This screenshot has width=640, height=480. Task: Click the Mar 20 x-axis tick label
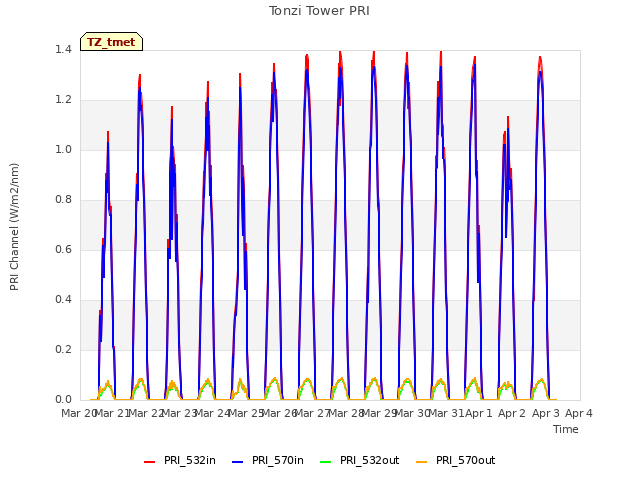(78, 413)
